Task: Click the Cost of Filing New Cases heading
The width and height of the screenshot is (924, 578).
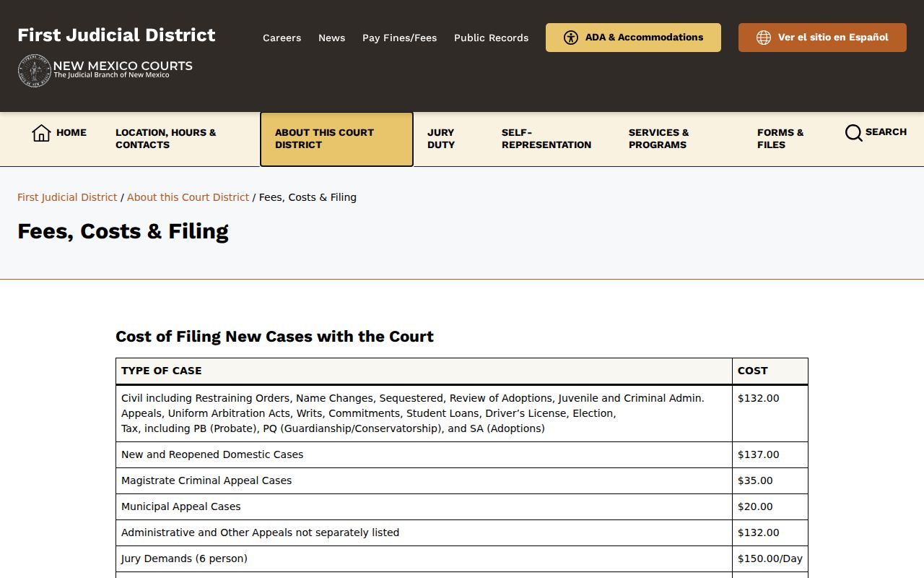Action: (x=274, y=337)
